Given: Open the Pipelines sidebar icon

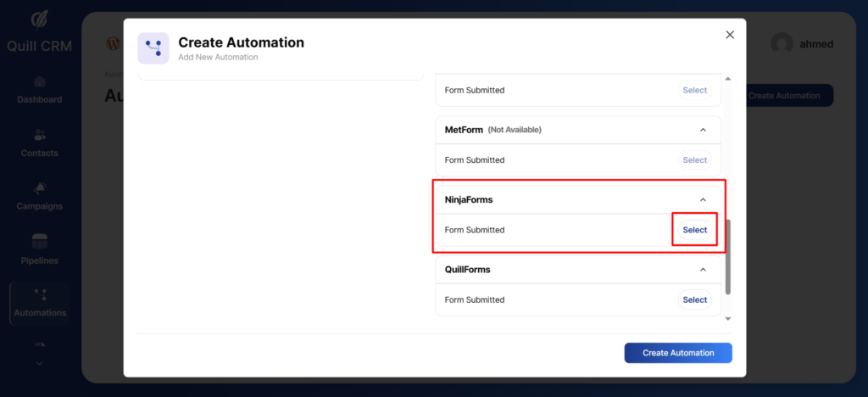Looking at the screenshot, I should tap(39, 242).
